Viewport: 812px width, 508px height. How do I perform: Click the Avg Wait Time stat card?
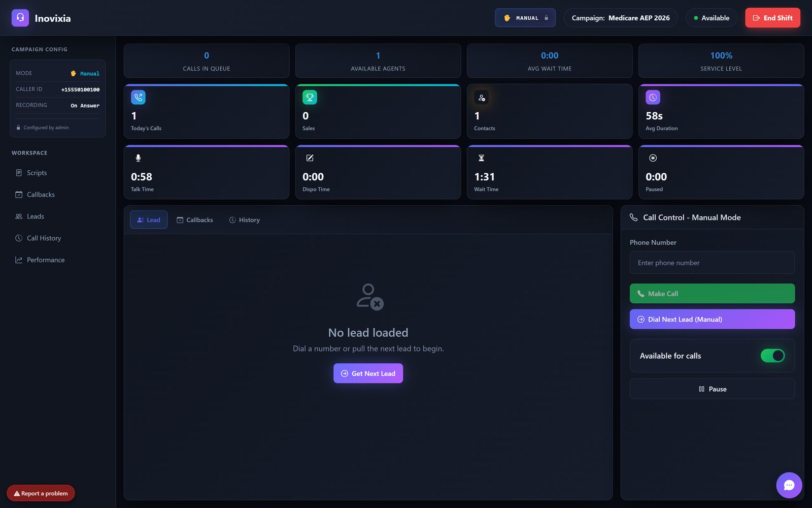[550, 60]
